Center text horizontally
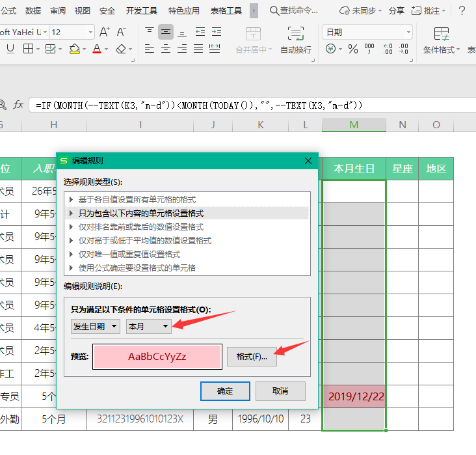The image size is (476, 455). [165, 49]
